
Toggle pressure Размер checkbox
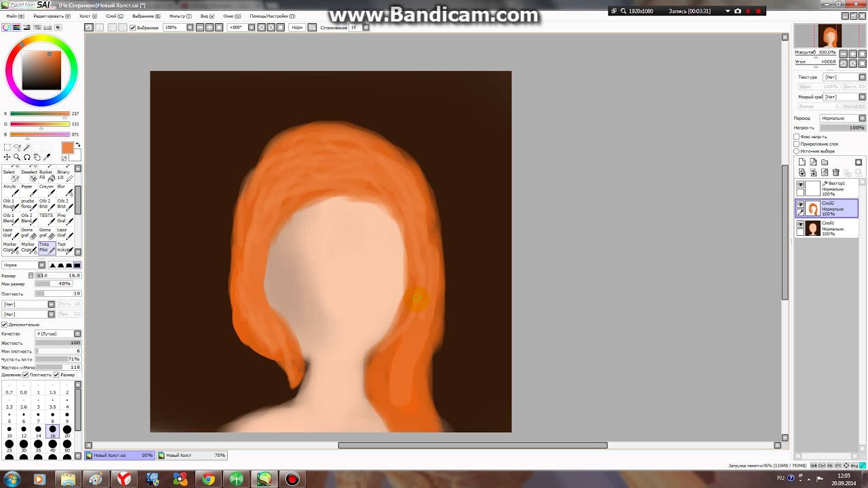pos(57,375)
